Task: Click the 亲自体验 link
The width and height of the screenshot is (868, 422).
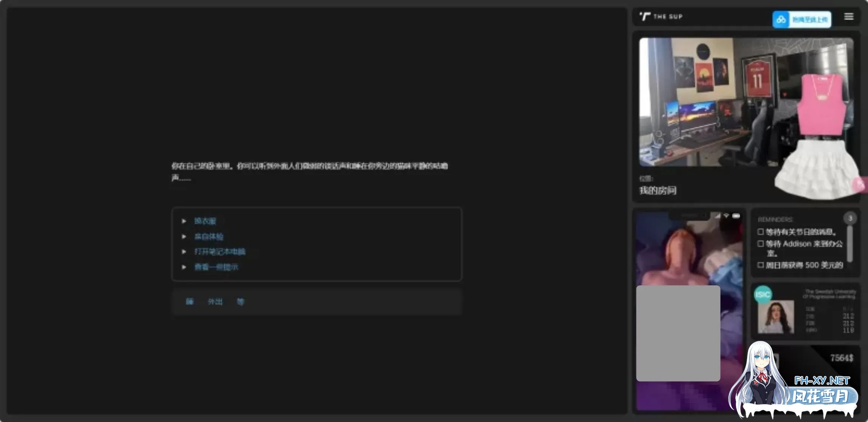Action: 209,237
